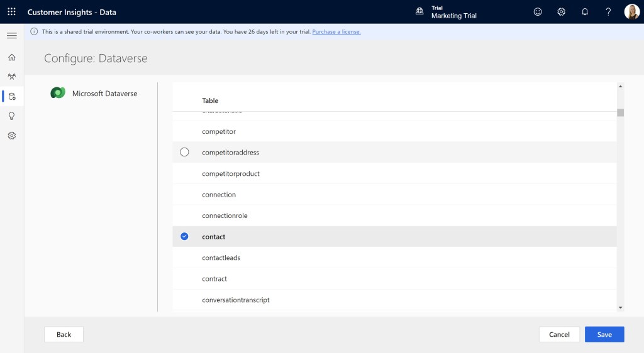Click the Purchase a license link
The image size is (644, 353).
point(336,31)
